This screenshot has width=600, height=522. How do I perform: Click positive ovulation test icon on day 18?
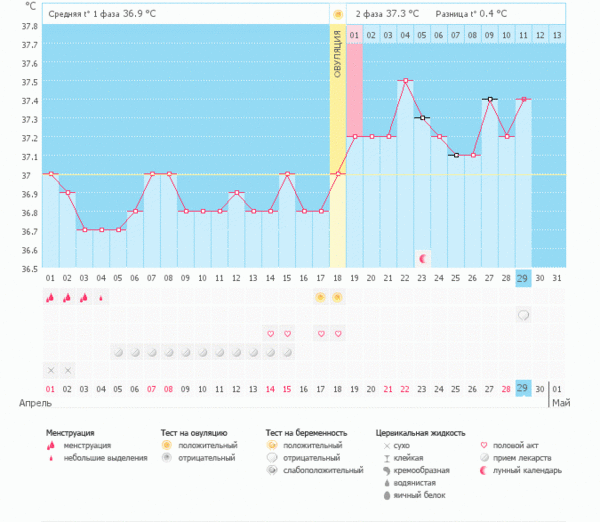pyautogui.click(x=337, y=297)
